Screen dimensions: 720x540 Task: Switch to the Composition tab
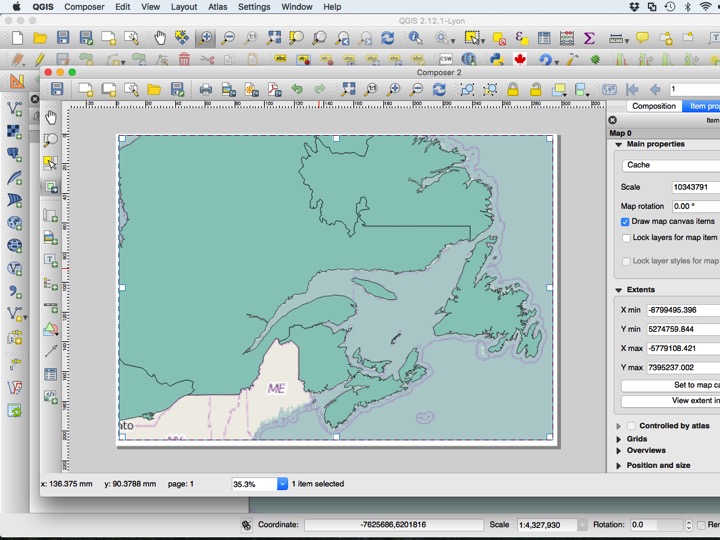coord(654,106)
